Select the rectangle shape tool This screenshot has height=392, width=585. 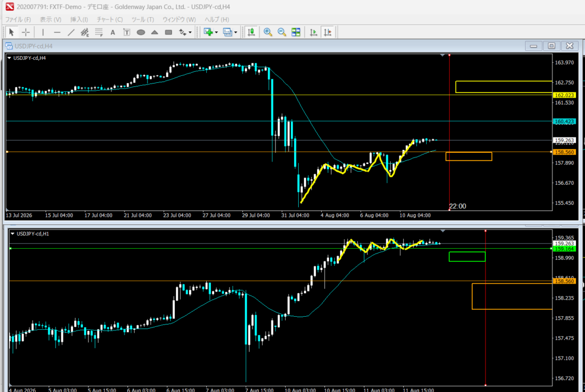pyautogui.click(x=169, y=33)
